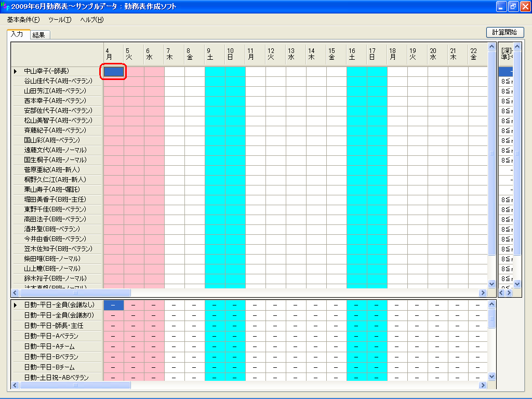This screenshot has height=399, width=532.
Task: Click the right arrow below the [深] side panel
Action: pos(509,292)
